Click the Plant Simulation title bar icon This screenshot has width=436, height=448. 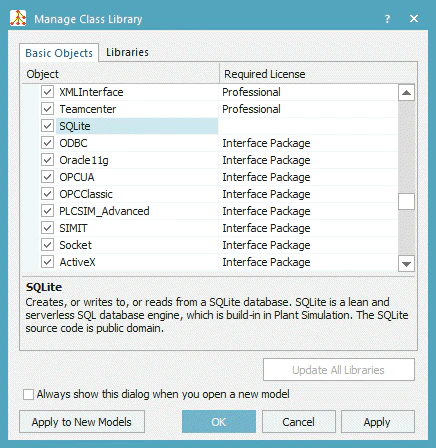click(x=18, y=18)
